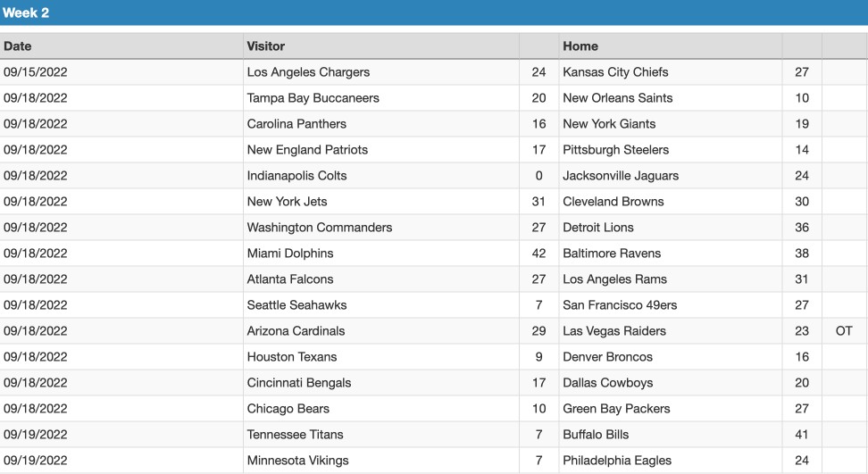Select Miami Dolphins score of 42
This screenshot has width=868, height=474.
[539, 254]
